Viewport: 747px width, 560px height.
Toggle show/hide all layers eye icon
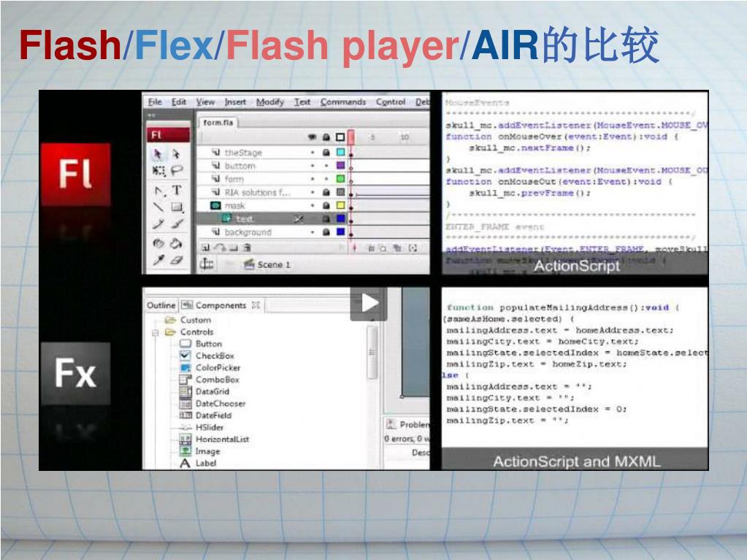click(312, 137)
